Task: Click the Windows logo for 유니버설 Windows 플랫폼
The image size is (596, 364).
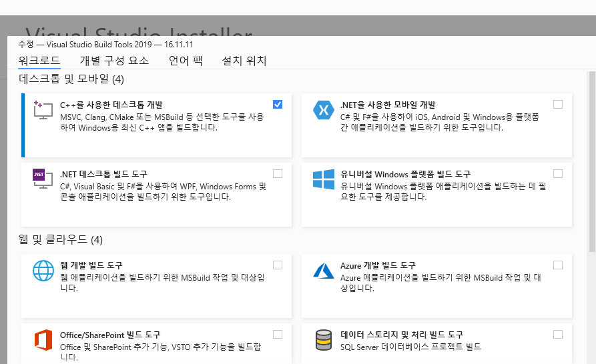Action: [324, 179]
